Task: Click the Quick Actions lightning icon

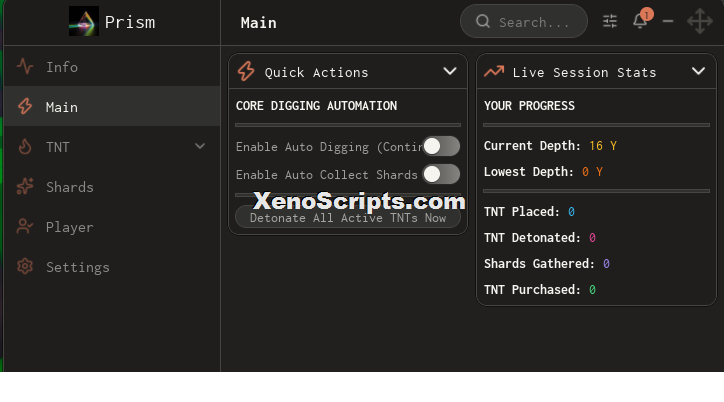Action: [x=246, y=72]
